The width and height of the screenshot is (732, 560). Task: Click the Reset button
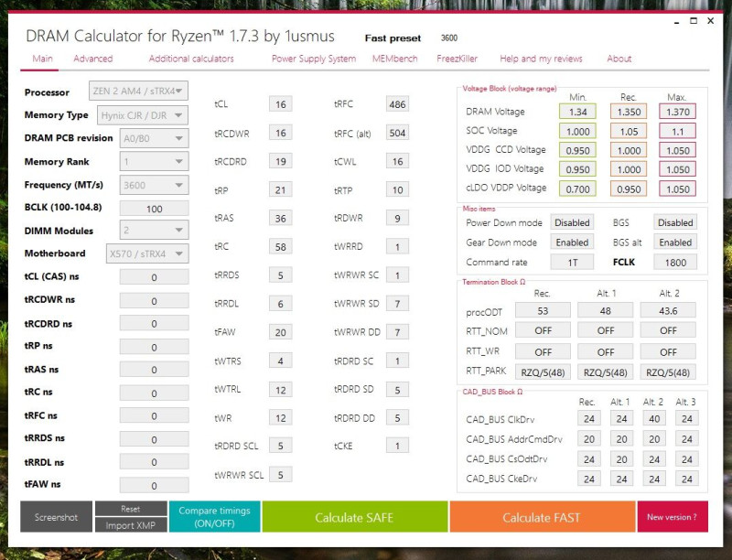131,509
